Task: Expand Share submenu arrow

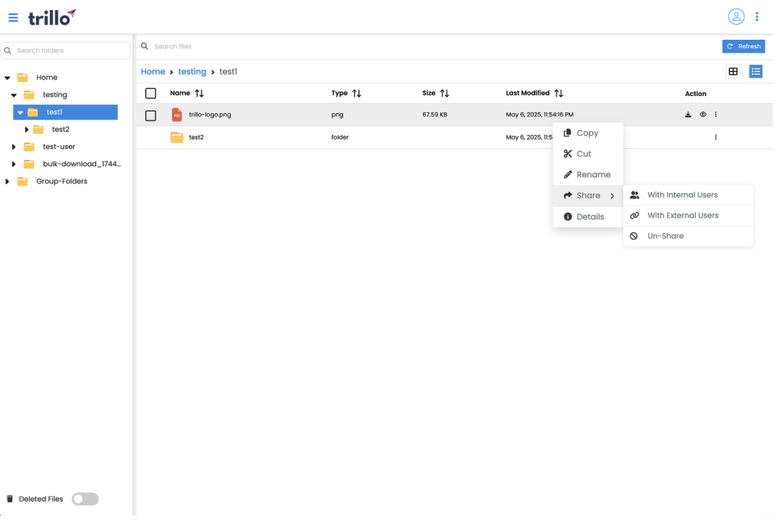Action: (x=612, y=196)
